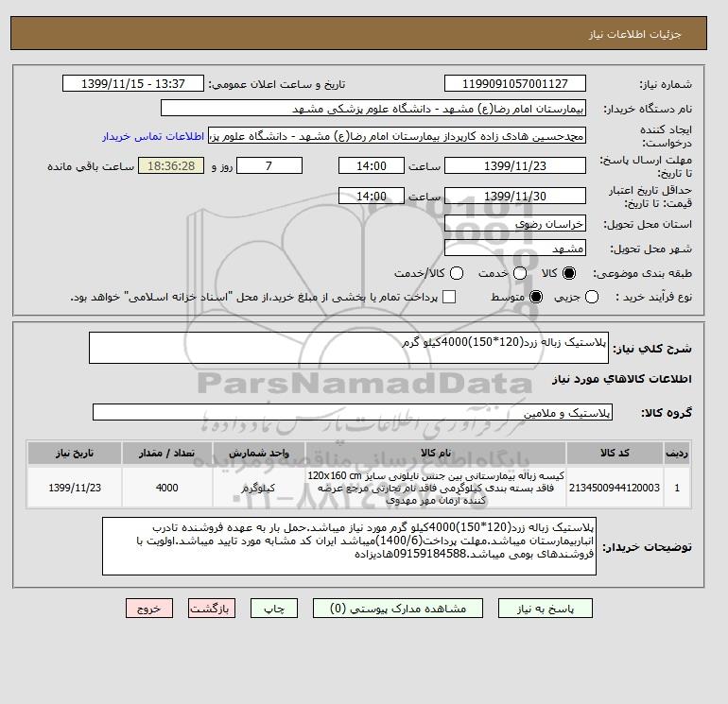Click the چاپ print button
728x704 pixels.
[x=274, y=609]
